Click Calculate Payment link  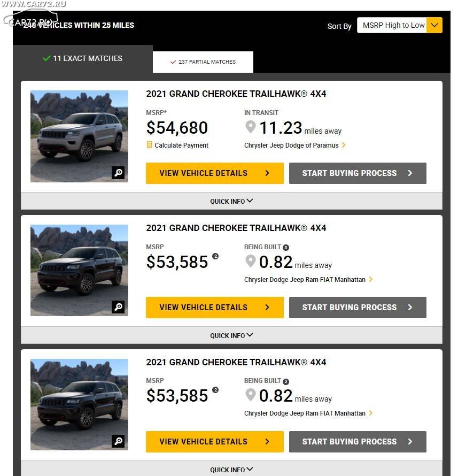[181, 145]
